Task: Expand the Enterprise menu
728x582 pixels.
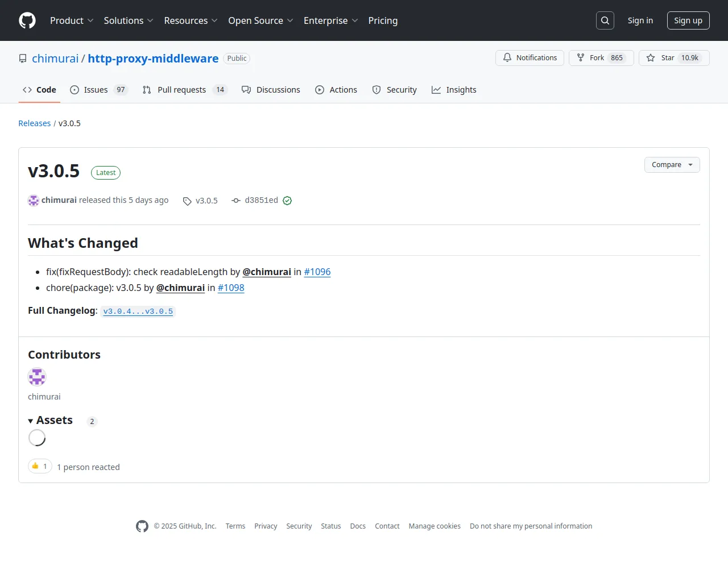Action: (330, 20)
